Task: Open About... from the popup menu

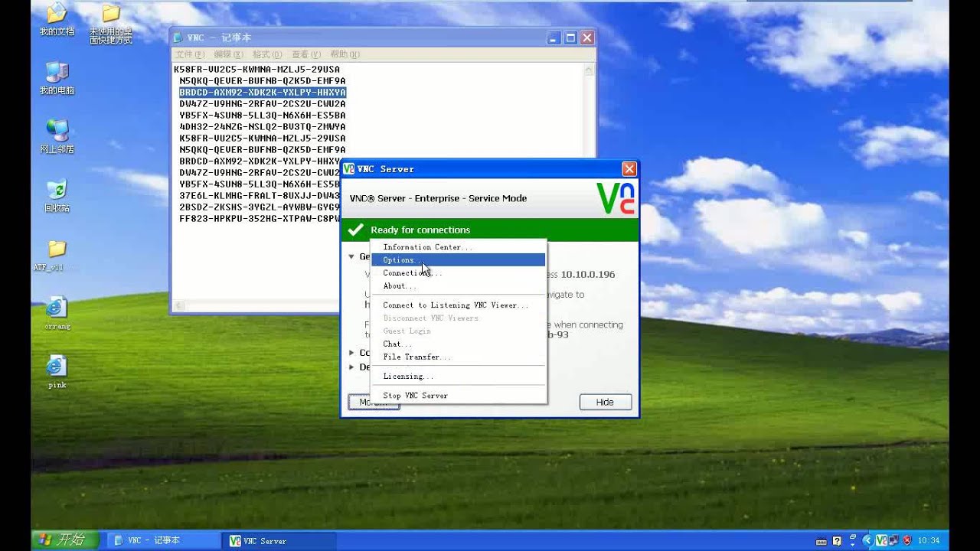Action: coord(458,286)
